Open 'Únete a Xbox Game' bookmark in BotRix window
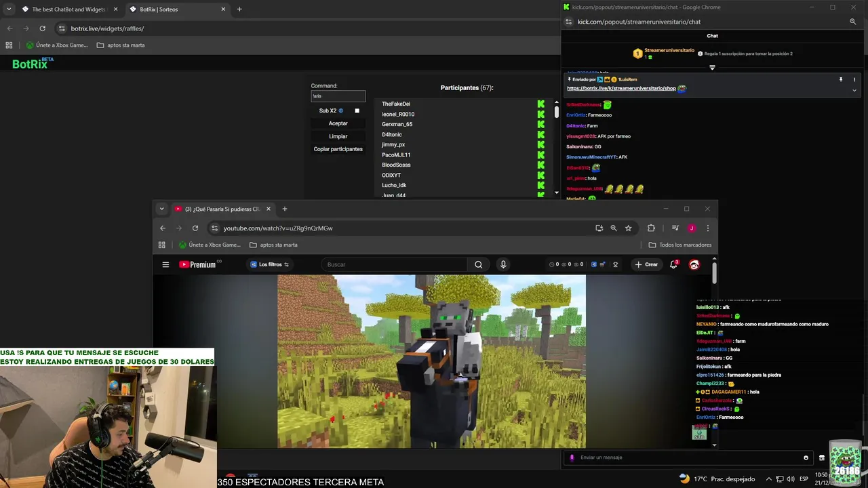868x488 pixels. pos(57,45)
